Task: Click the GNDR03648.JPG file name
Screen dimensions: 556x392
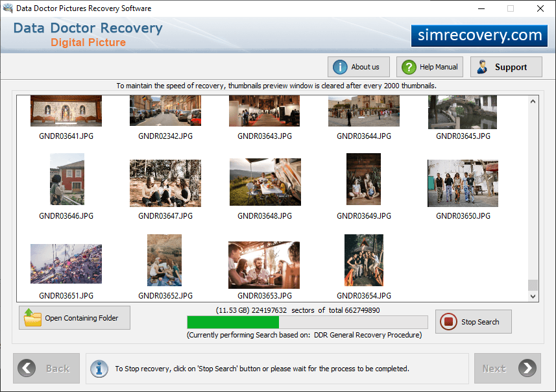Action: click(265, 216)
